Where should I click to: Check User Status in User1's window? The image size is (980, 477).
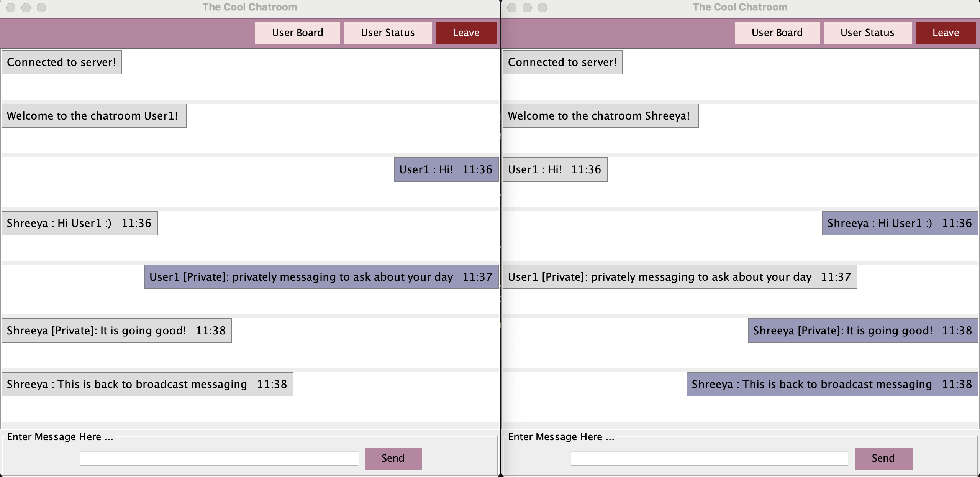[387, 33]
